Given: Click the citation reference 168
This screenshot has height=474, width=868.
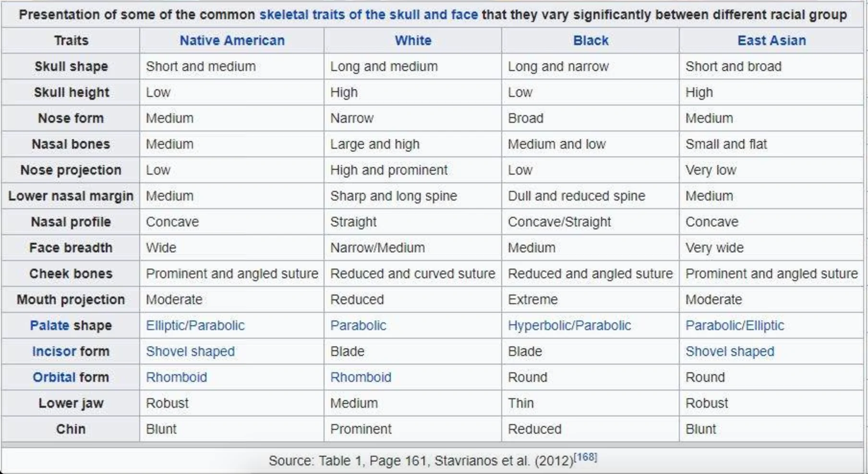Looking at the screenshot, I should tap(585, 457).
